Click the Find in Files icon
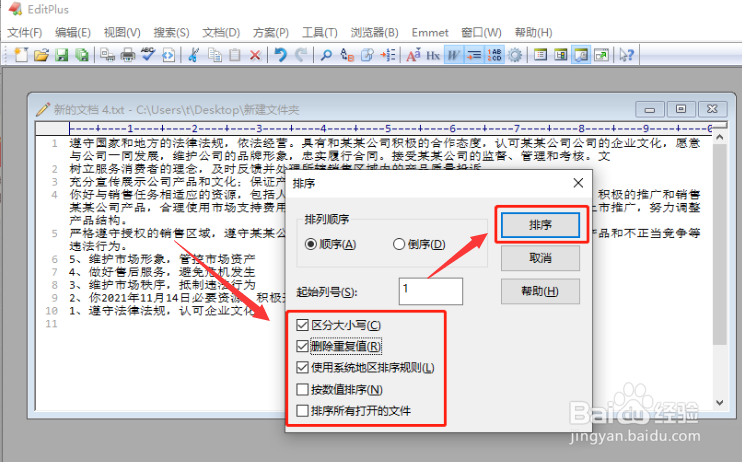Viewport: 742px width, 462px height. [x=367, y=55]
